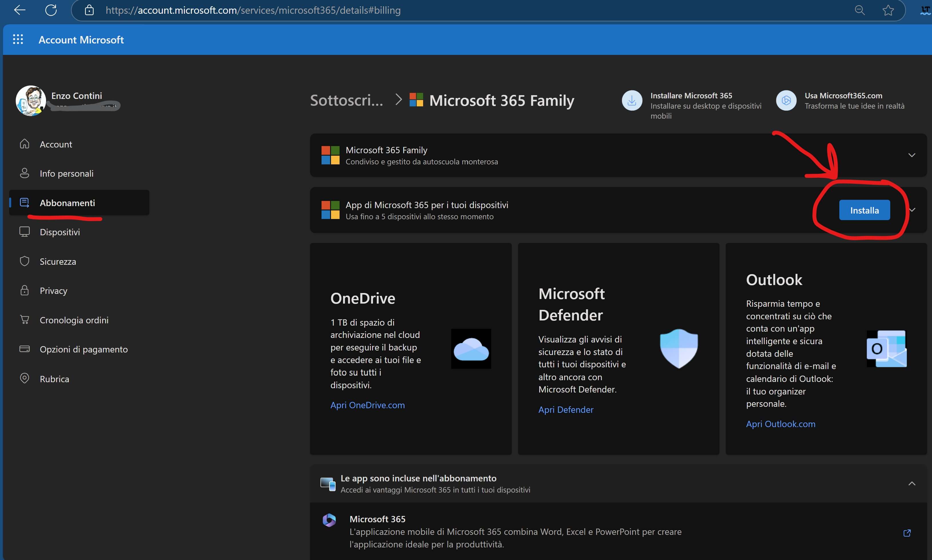Select Opzioni di pagamento menu item
This screenshot has width=932, height=560.
pos(84,349)
